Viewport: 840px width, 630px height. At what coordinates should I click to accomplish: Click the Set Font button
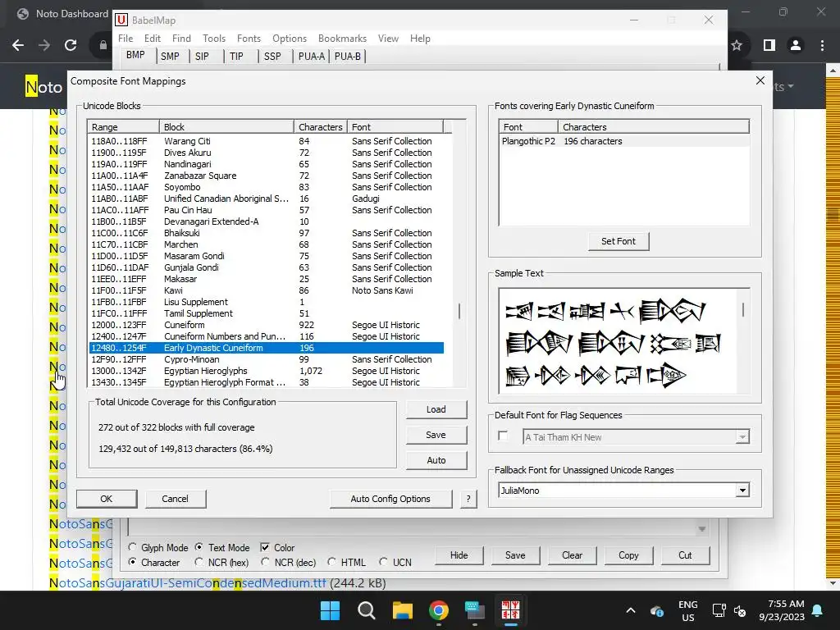pyautogui.click(x=619, y=242)
